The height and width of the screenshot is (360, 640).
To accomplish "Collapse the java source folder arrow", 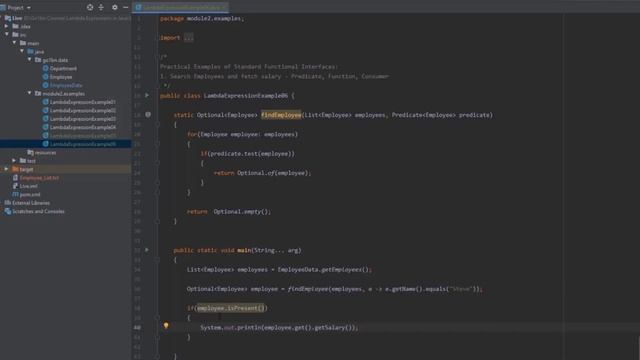I will tap(22, 51).
